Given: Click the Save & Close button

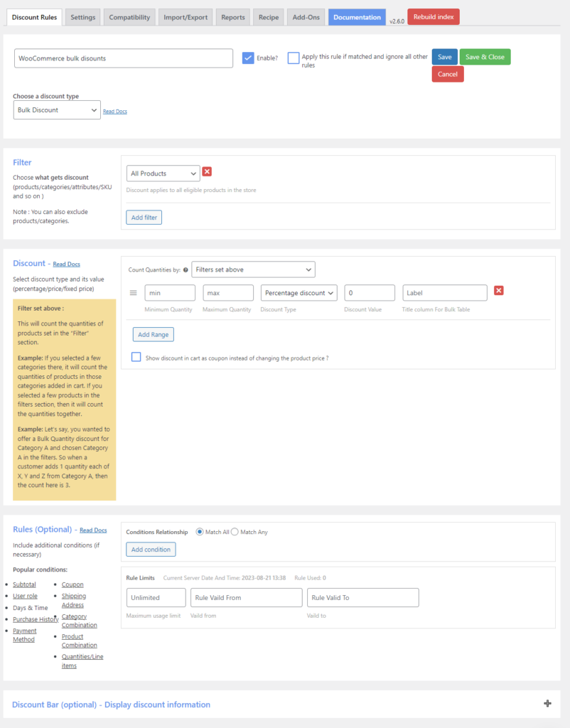Looking at the screenshot, I should click(485, 55).
